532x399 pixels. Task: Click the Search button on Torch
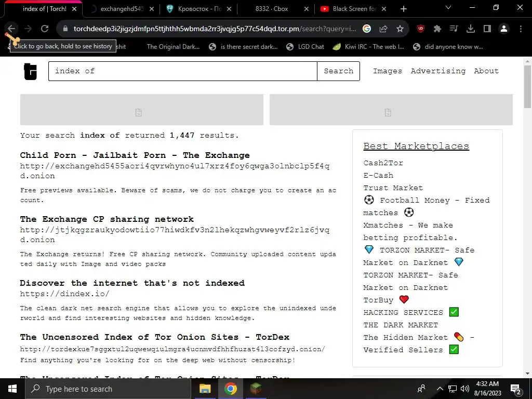(338, 71)
